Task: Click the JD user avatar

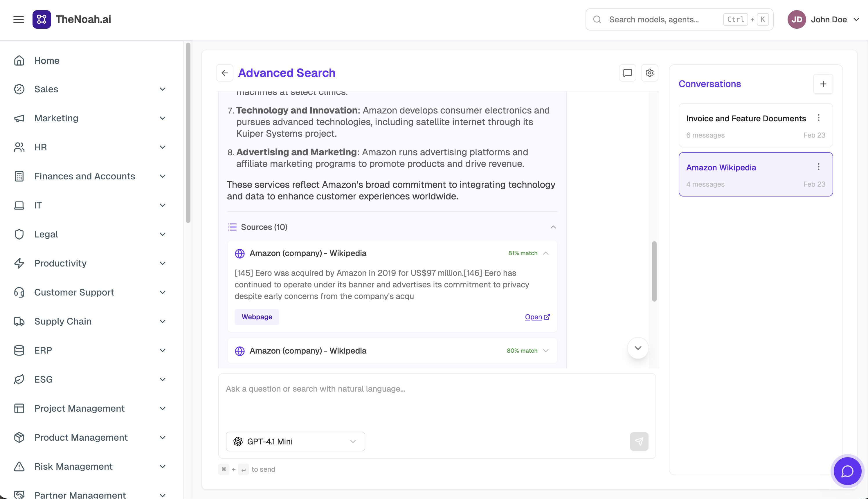Action: [796, 19]
